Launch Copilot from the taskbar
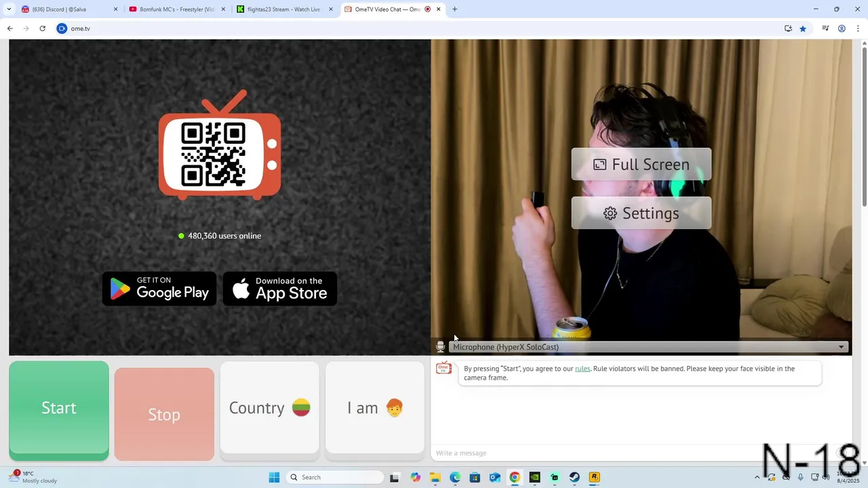This screenshot has height=488, width=868. (x=415, y=477)
